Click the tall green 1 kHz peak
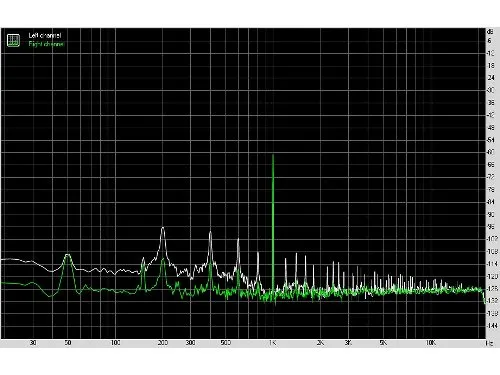Screen dimensions: 500x375 (x=273, y=223)
